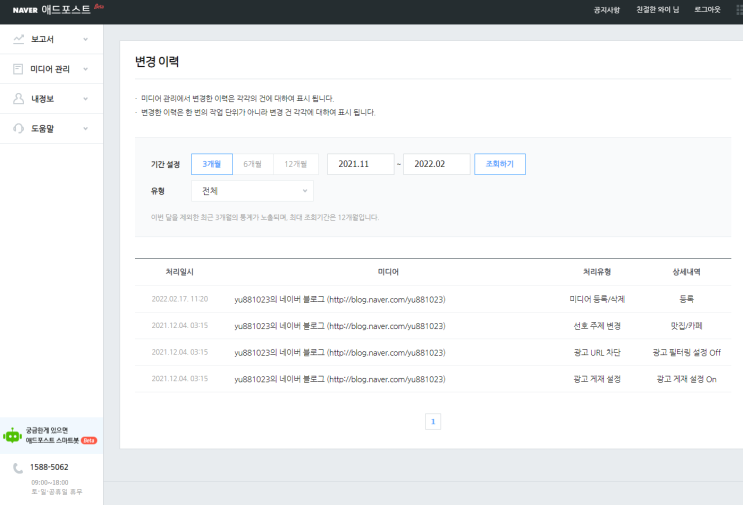Open 내정보 sidebar menu
This screenshot has width=743, height=505.
(x=52, y=99)
